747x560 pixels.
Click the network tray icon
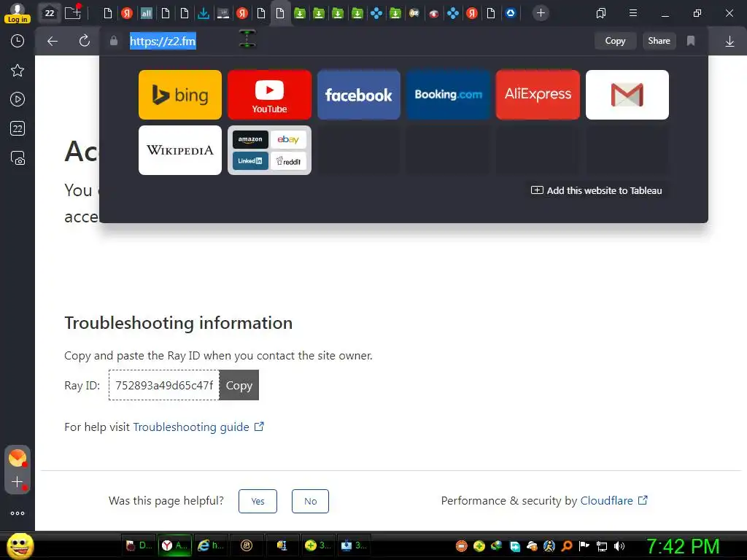[x=602, y=546]
